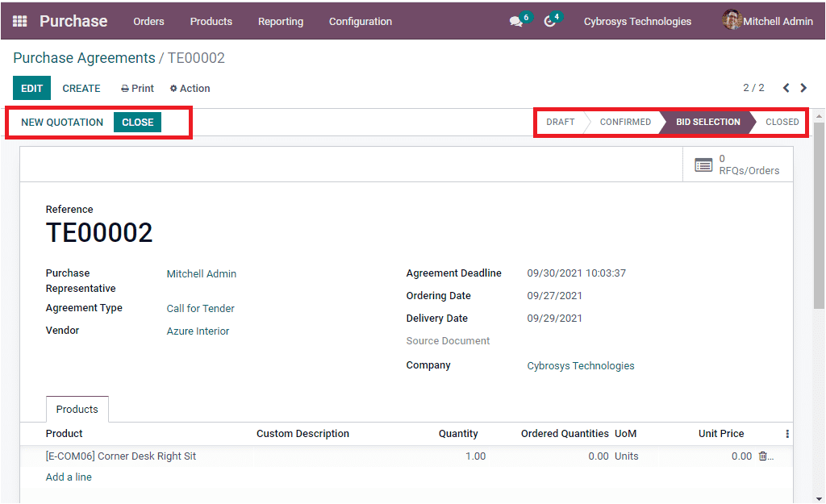Delete the Corner Desk Right Sit line

(761, 456)
